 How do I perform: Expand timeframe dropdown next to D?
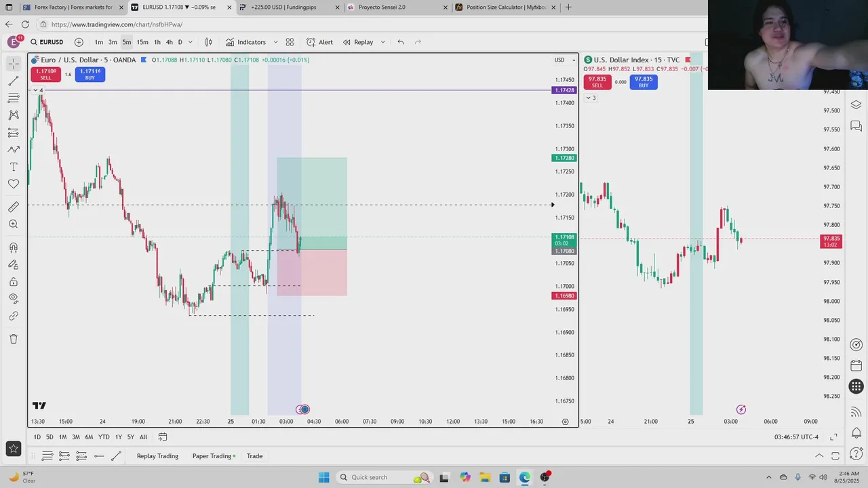pos(190,42)
